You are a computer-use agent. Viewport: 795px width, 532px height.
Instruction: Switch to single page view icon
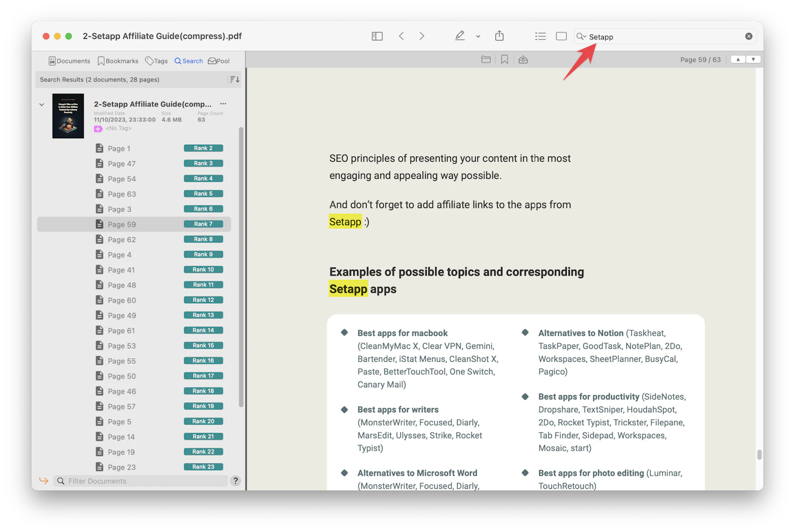561,36
